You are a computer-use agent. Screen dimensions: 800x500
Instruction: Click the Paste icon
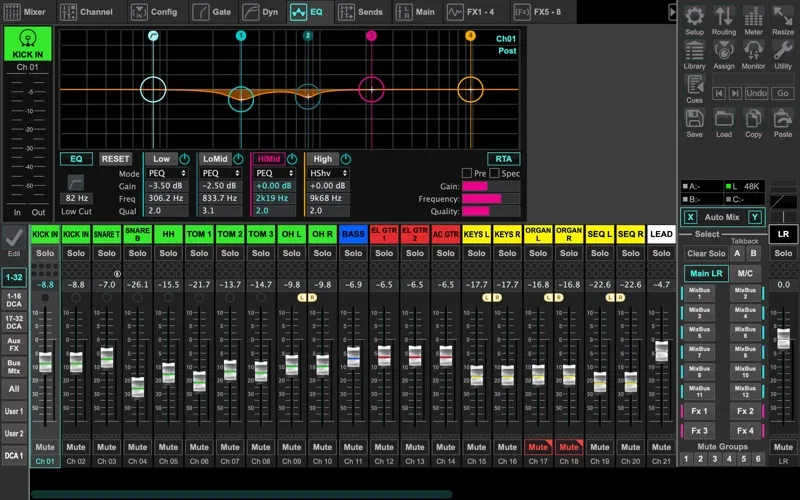tap(783, 123)
